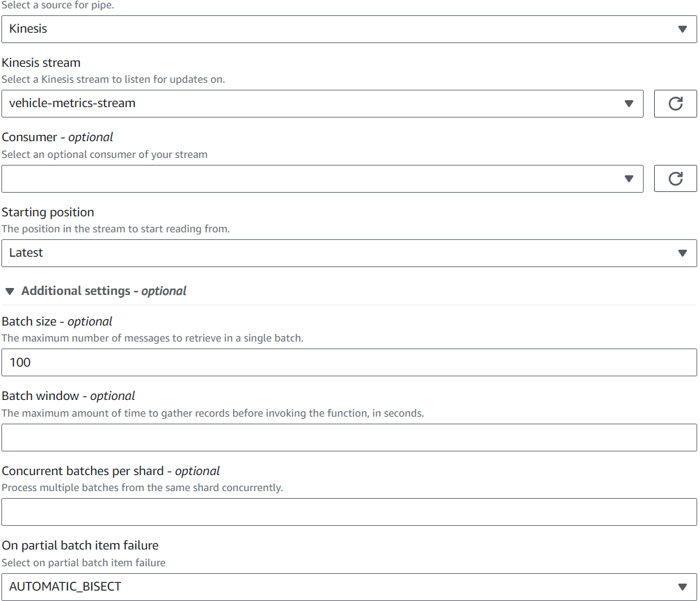Click the Batch size field containing 100
The width and height of the screenshot is (700, 601).
[x=348, y=362]
